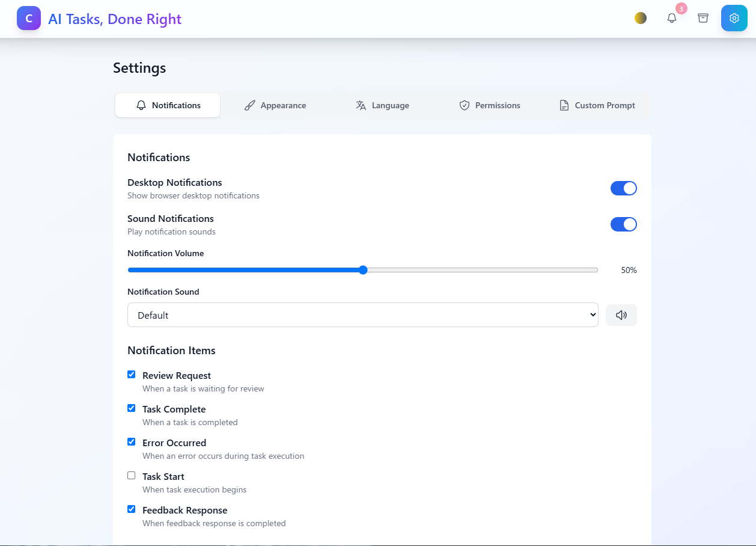Click the shield icon on Permissions tab
Image resolution: width=756 pixels, height=546 pixels.
[x=465, y=105]
